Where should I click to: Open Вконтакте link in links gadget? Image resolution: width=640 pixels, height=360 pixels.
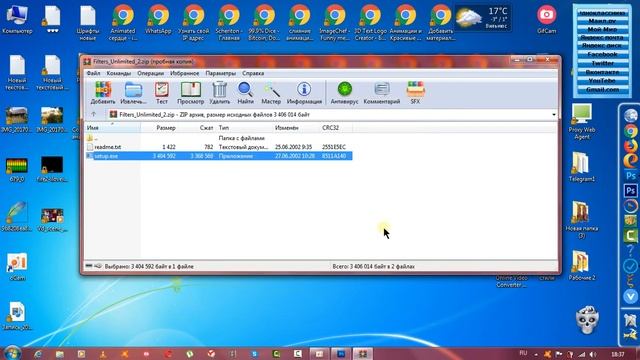(x=602, y=72)
